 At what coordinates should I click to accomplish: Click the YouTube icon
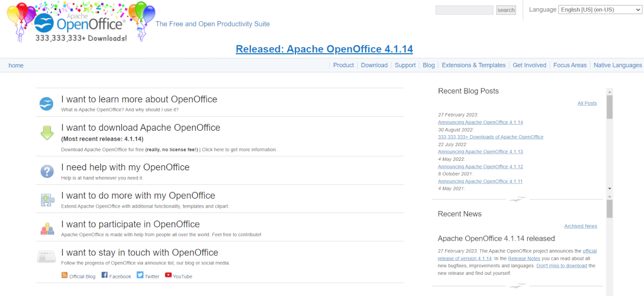pos(168,275)
